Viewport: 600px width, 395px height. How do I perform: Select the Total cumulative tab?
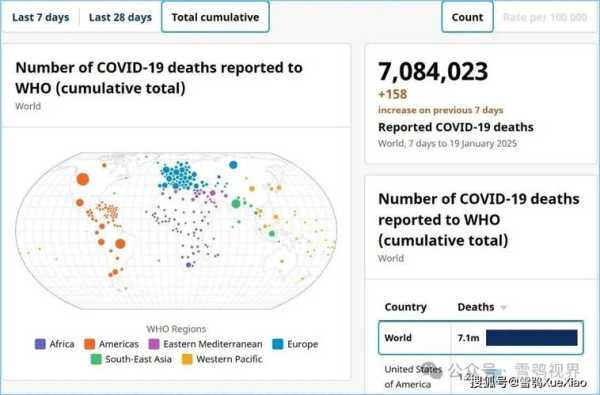(x=215, y=17)
